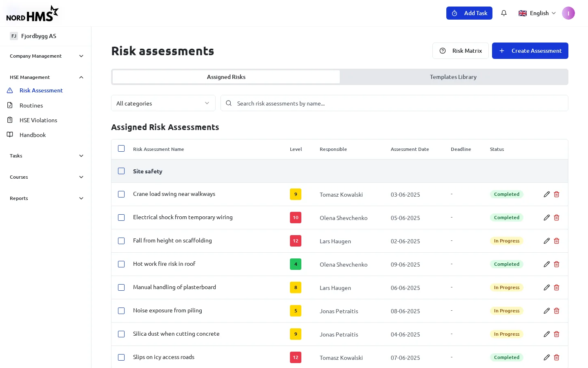Edit Fall from height on scaffolding
The image size is (588, 368).
point(547,241)
